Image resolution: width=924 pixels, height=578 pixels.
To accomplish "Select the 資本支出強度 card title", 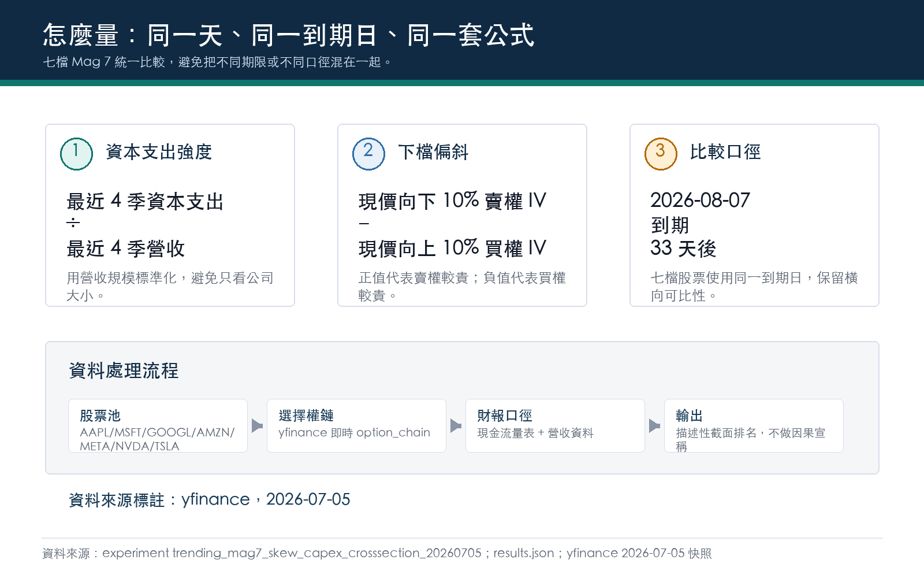I will point(159,152).
